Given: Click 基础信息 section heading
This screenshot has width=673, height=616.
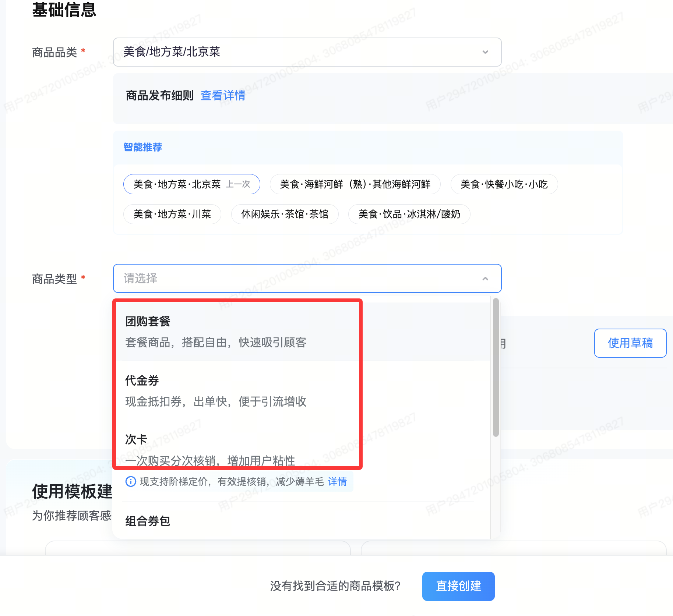Looking at the screenshot, I should click(x=64, y=10).
